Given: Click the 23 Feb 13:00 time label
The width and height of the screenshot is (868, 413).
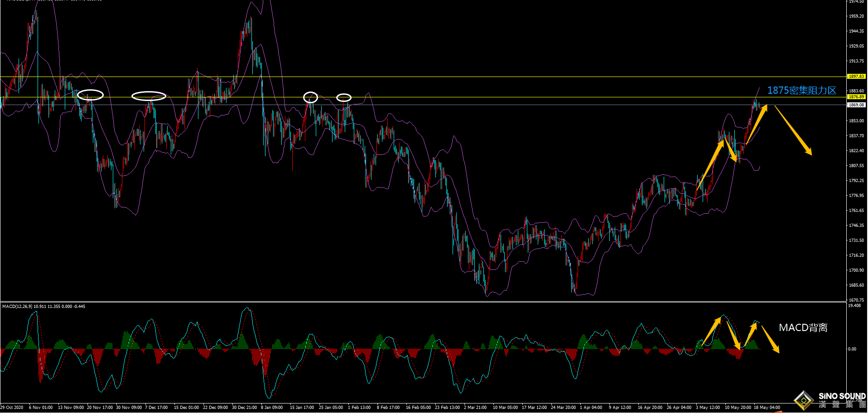Looking at the screenshot, I should 447,408.
